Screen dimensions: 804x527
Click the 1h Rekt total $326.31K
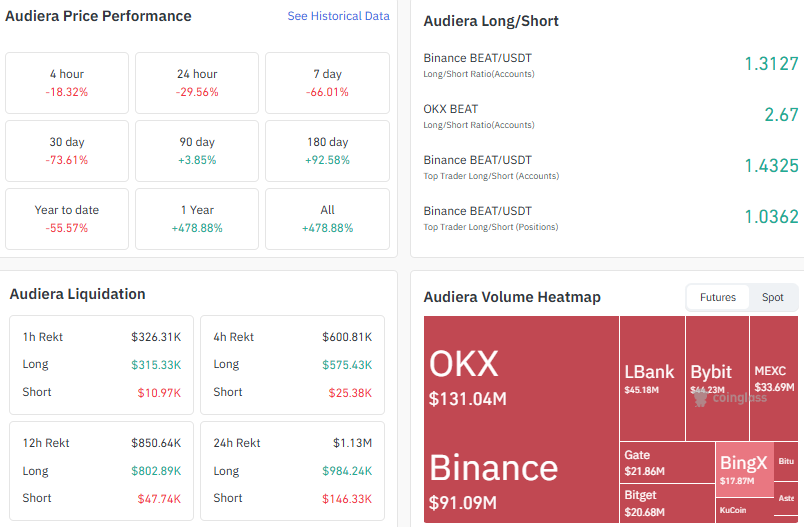click(156, 337)
